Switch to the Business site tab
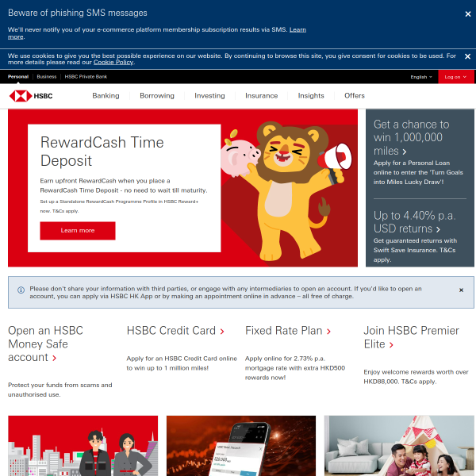This screenshot has height=476, width=476. (x=47, y=77)
